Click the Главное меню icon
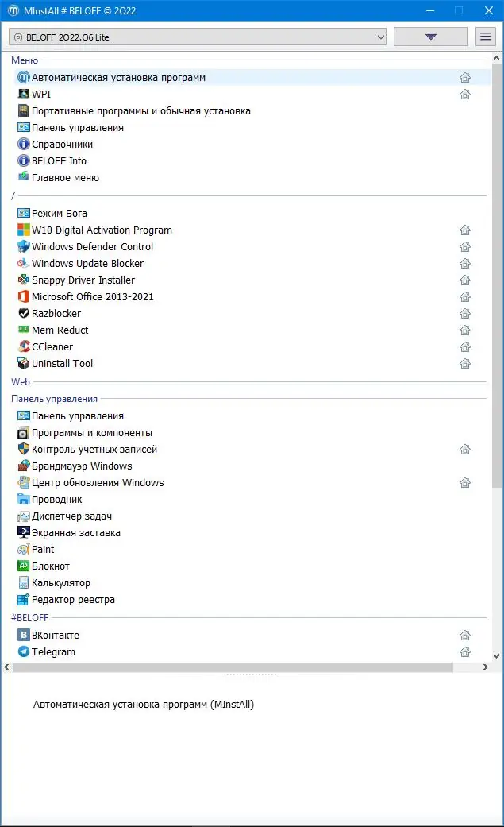 pyautogui.click(x=23, y=177)
